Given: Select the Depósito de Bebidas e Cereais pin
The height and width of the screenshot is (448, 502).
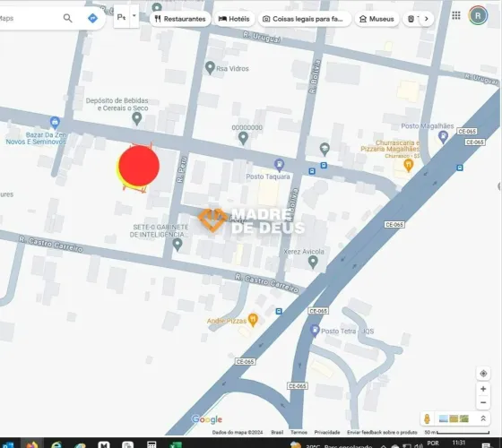Looking at the screenshot, I should [x=136, y=118].
